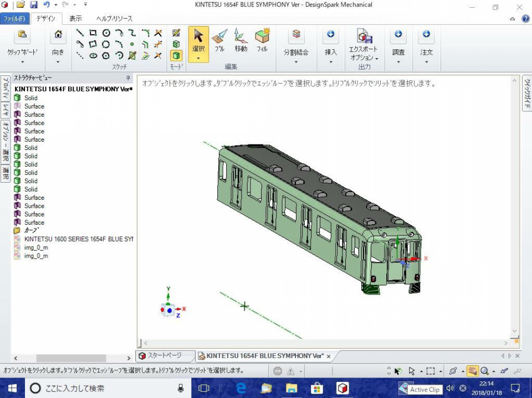Image resolution: width=532 pixels, height=398 pixels.
Task: Select root node KINTETSU 1654F BLUE SYMPHONY Ver*
Action: pyautogui.click(x=73, y=89)
